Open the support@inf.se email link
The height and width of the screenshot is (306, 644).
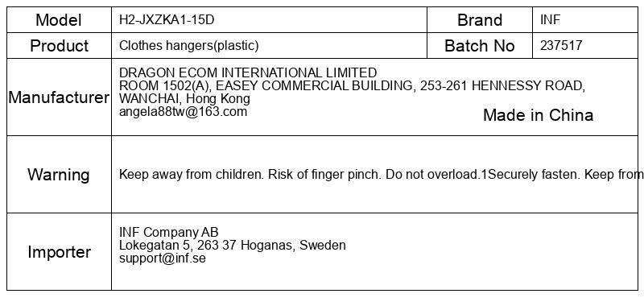pos(163,258)
